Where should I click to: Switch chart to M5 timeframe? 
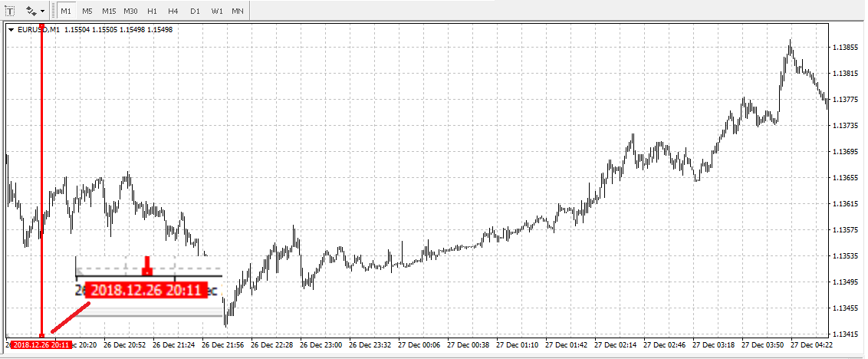coord(87,11)
